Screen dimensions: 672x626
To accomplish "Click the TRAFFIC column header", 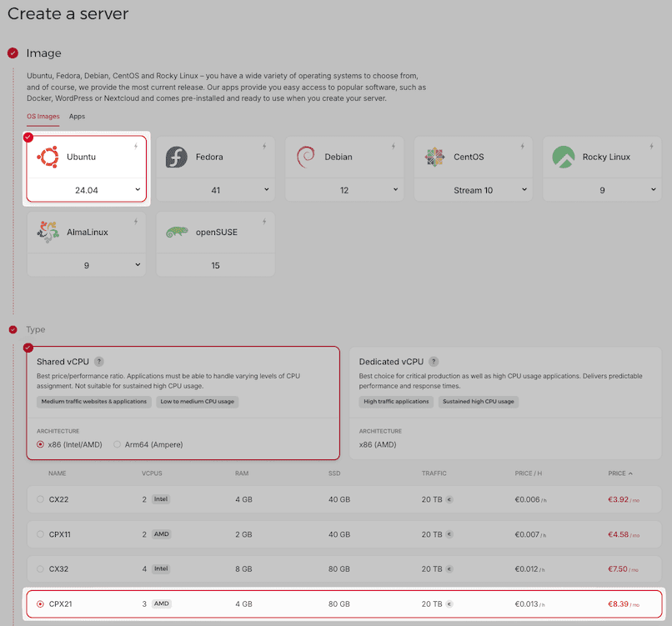I will pyautogui.click(x=434, y=473).
